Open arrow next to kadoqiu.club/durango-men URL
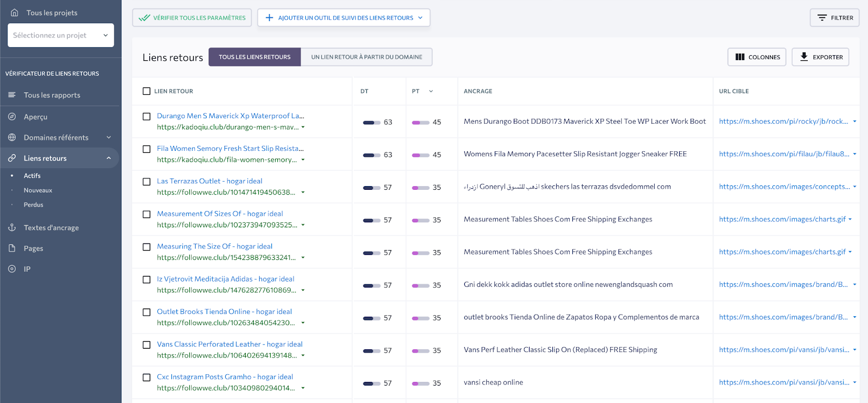The height and width of the screenshot is (403, 868). 303,127
